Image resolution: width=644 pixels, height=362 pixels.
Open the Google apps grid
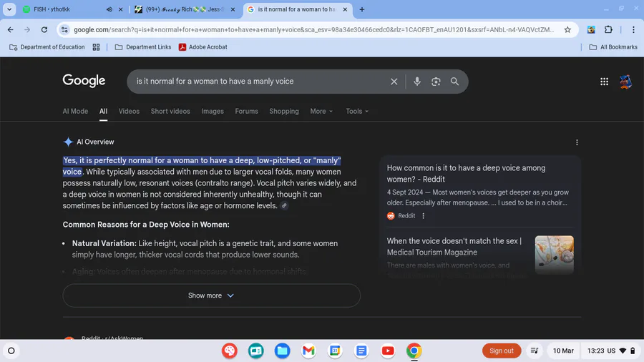pyautogui.click(x=604, y=82)
